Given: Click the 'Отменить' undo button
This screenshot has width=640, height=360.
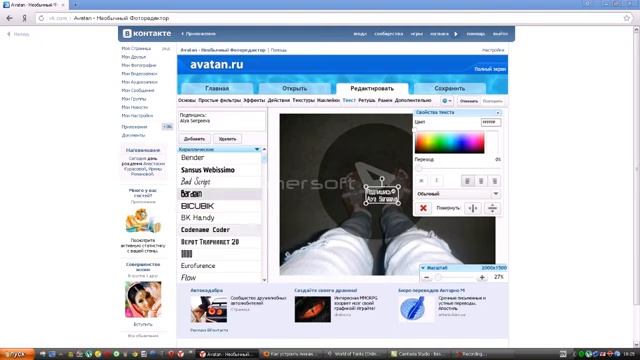Looking at the screenshot, I should click(x=469, y=101).
